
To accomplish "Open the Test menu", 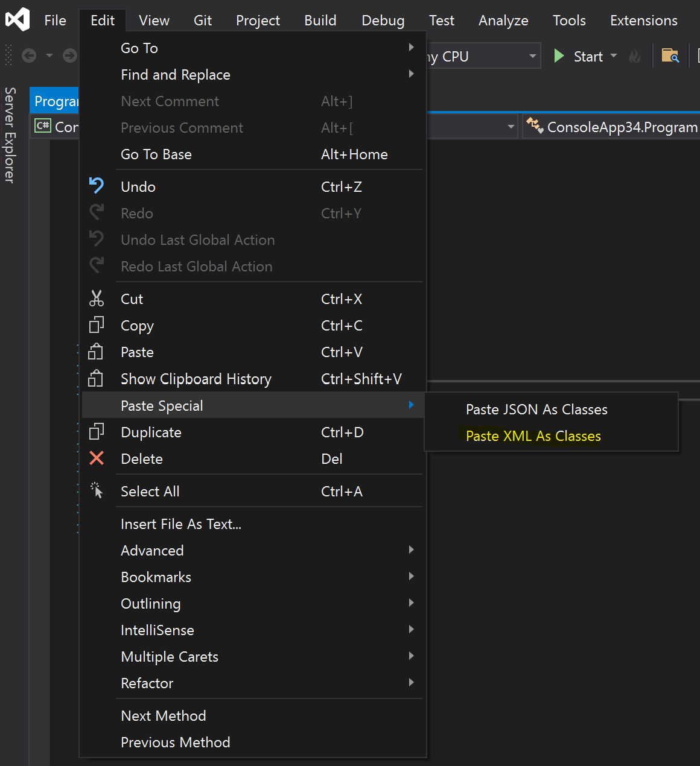I will pos(442,21).
